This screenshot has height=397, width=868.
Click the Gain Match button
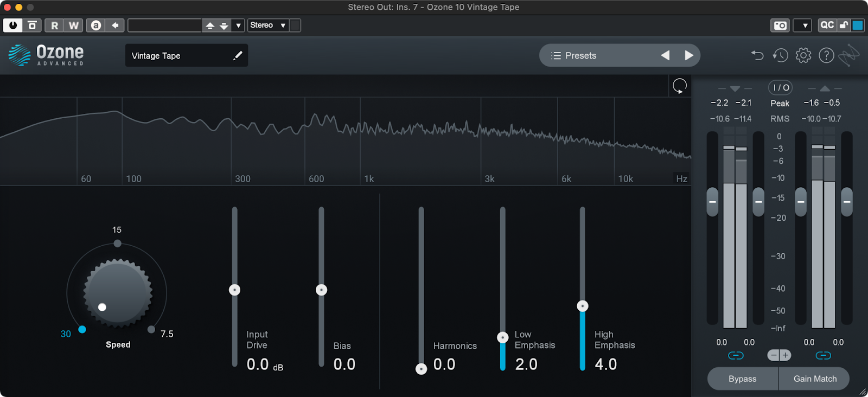[x=815, y=379]
